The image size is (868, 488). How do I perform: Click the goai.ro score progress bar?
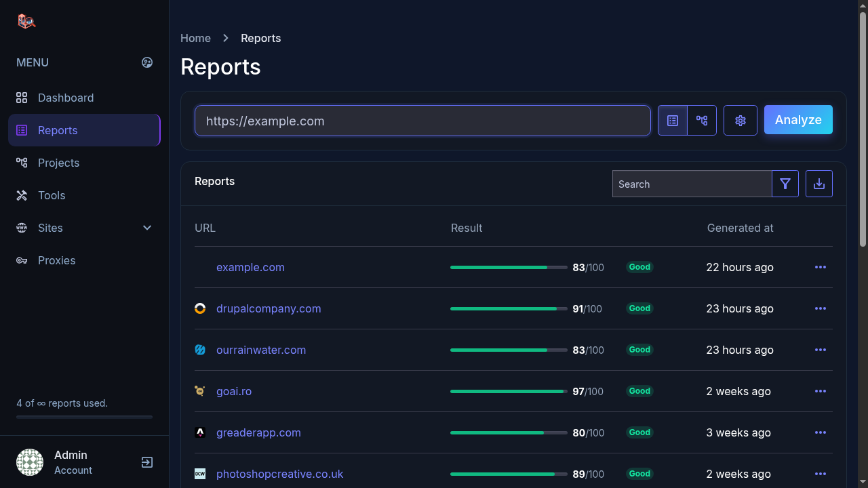(x=509, y=391)
